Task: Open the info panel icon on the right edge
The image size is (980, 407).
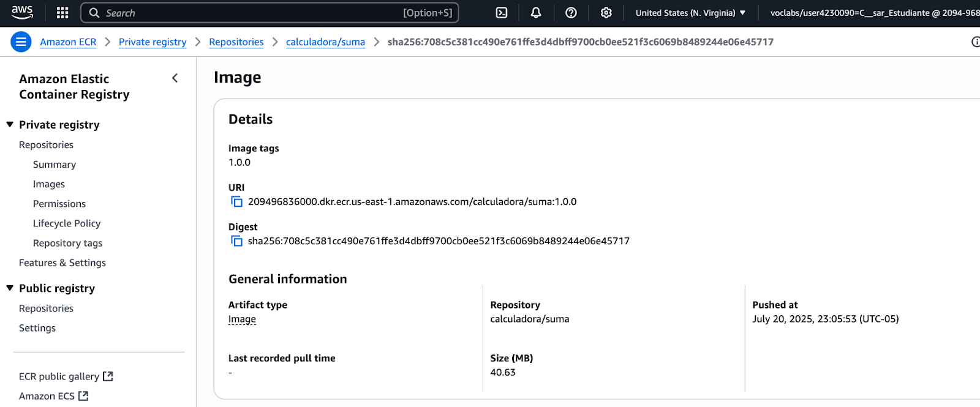Action: [x=976, y=42]
